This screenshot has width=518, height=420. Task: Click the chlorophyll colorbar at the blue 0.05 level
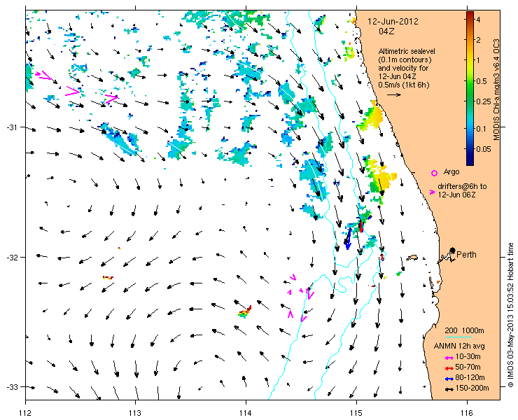coord(470,149)
